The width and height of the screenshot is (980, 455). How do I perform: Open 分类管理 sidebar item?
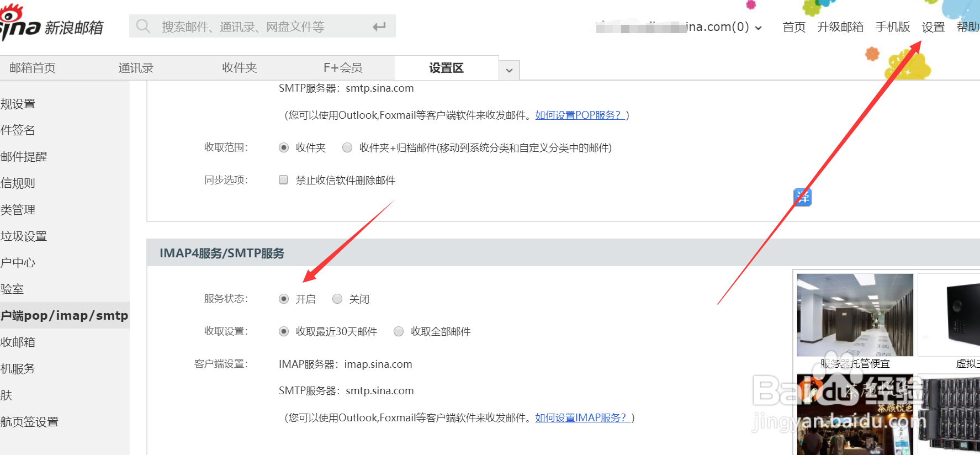tap(18, 210)
